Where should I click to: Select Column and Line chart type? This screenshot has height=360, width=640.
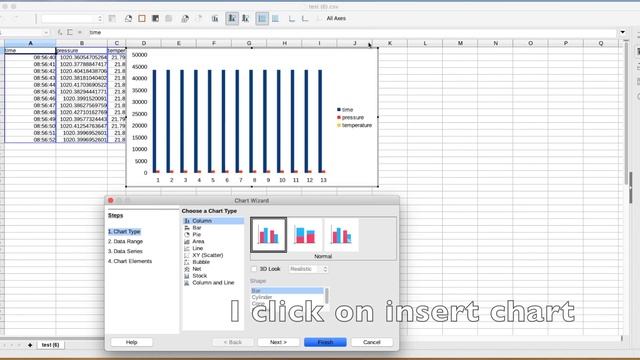213,282
